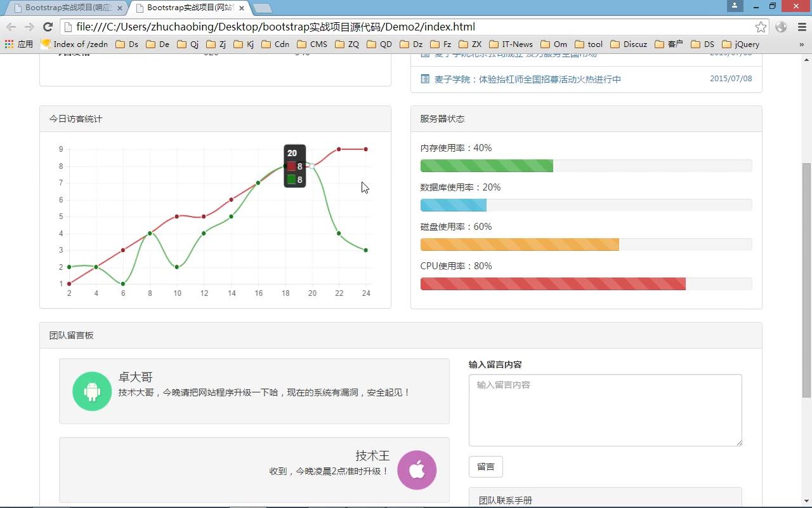
Task: Expand the bookmarks overflow chevron
Action: coord(802,44)
